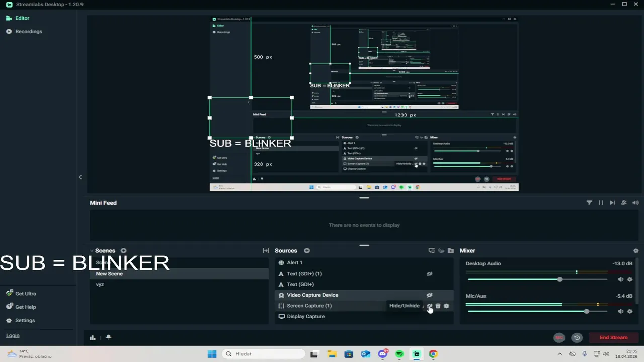The image size is (644, 362).
Task: Click the first icon in the Sources header
Action: [431, 251]
